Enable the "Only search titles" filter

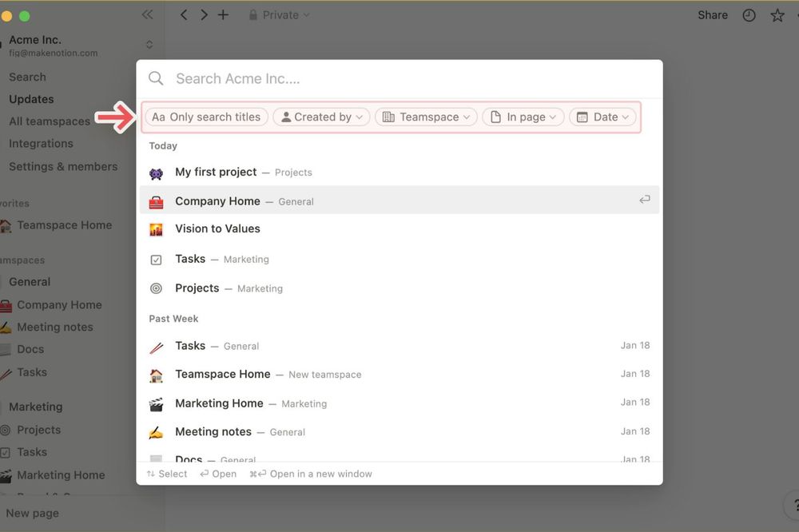tap(205, 117)
